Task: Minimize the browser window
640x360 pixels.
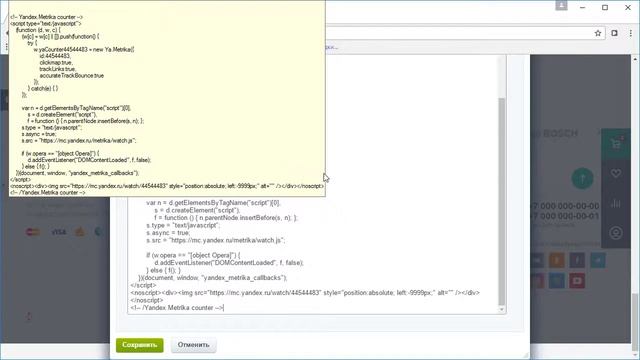Action: (582, 7)
